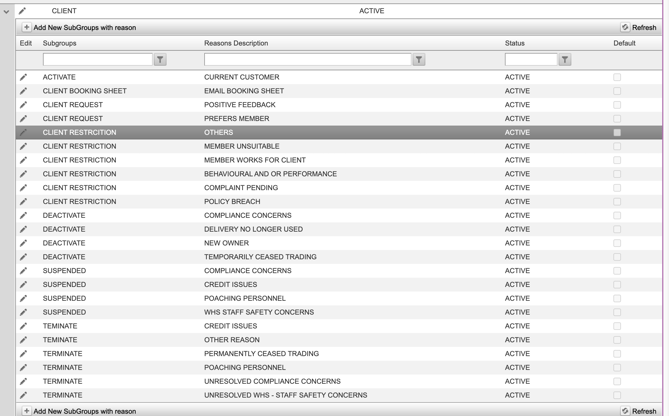
Task: Edit SUSPENDED POACHING PERSONNEL row
Action: pos(24,298)
